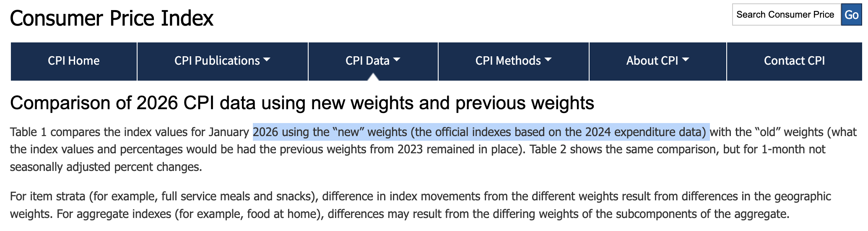Expand the CPI Publications dropdown arrow
868x231 pixels.
[x=267, y=60]
